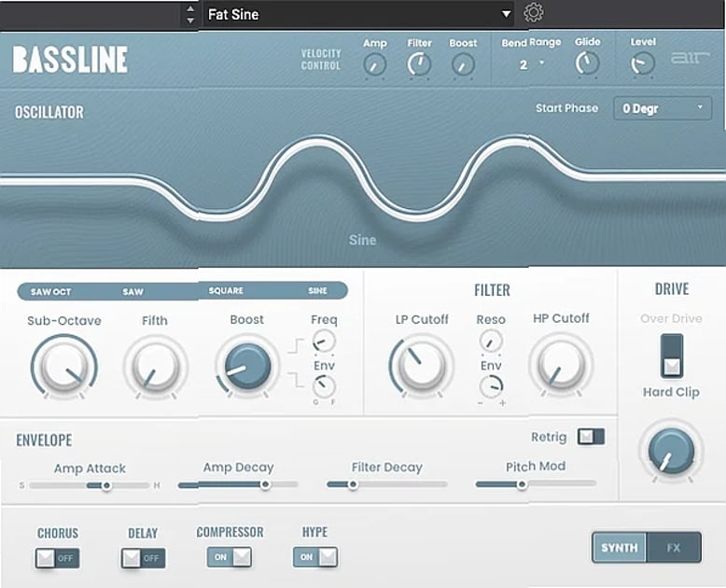The width and height of the screenshot is (726, 588).
Task: Click the Level knob
Action: (643, 63)
